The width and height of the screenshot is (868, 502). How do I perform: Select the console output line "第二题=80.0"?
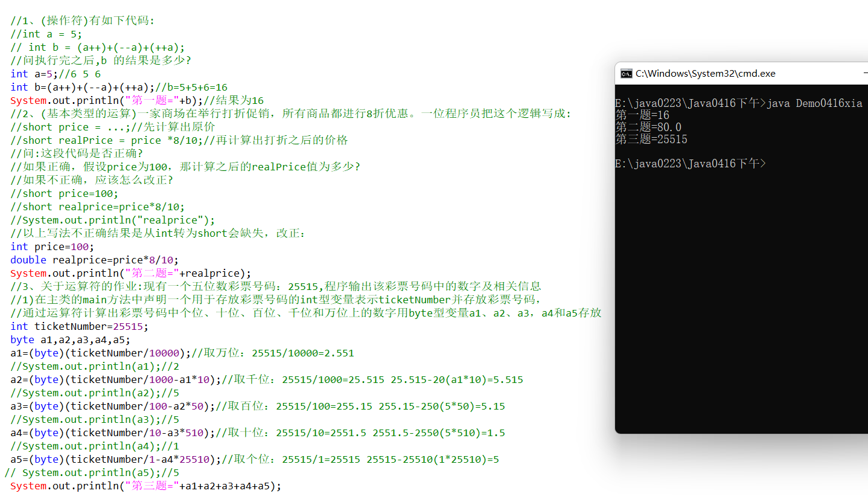pos(648,127)
